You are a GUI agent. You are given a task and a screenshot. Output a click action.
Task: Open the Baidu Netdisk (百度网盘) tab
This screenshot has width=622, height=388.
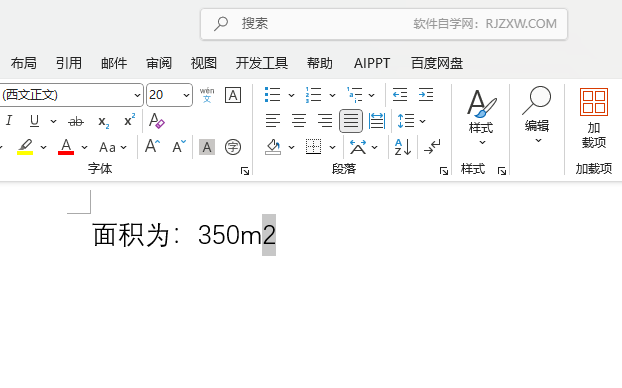pos(437,63)
